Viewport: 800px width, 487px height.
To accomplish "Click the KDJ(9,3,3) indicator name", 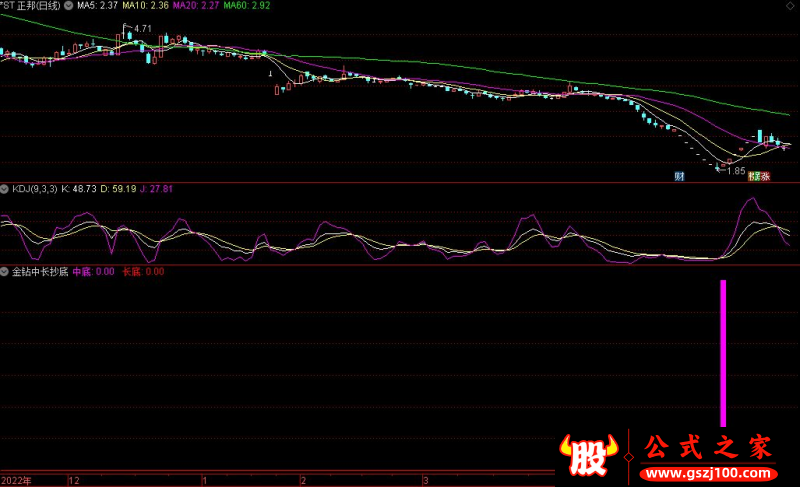I will pyautogui.click(x=35, y=189).
